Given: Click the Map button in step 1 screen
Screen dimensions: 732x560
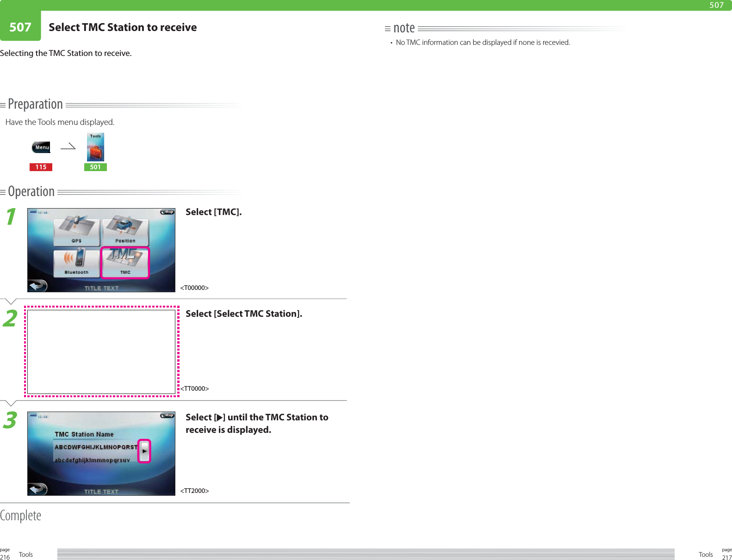Looking at the screenshot, I should pyautogui.click(x=167, y=212).
